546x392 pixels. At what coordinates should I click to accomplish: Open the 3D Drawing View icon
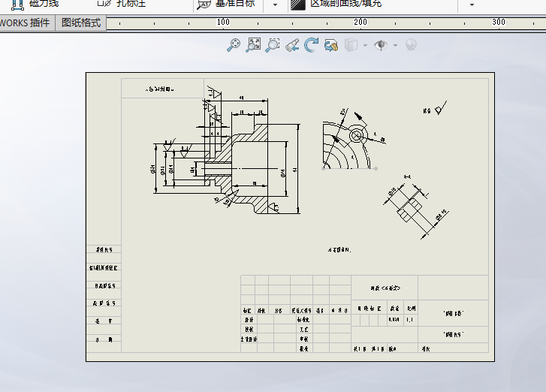(x=331, y=46)
